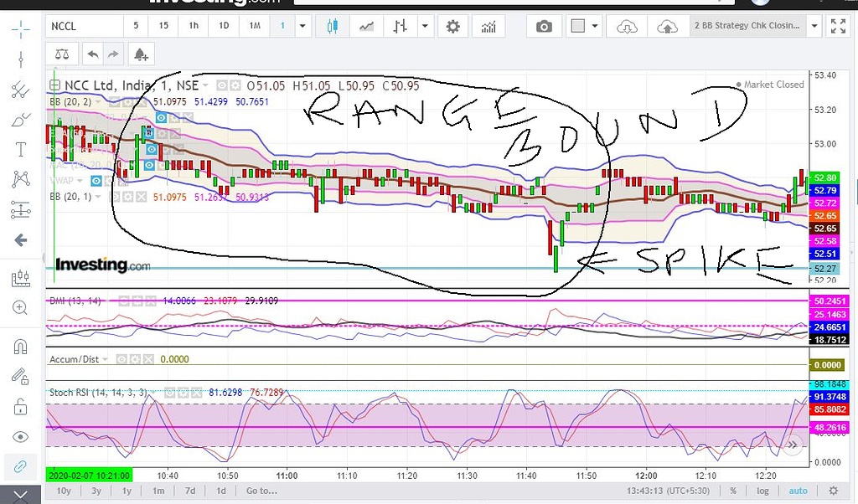858x504 pixels.
Task: Open chart settings with the gear icon
Action: point(453,26)
